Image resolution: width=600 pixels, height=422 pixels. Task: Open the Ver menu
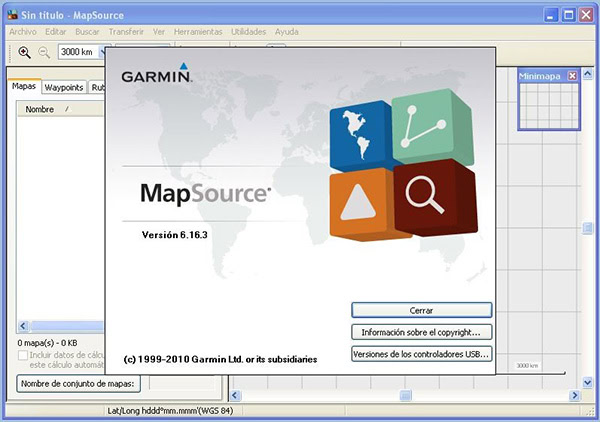pos(159,32)
